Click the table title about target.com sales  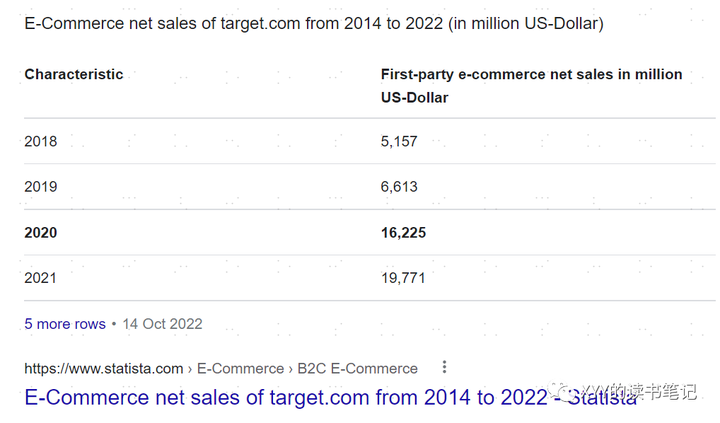pyautogui.click(x=313, y=23)
